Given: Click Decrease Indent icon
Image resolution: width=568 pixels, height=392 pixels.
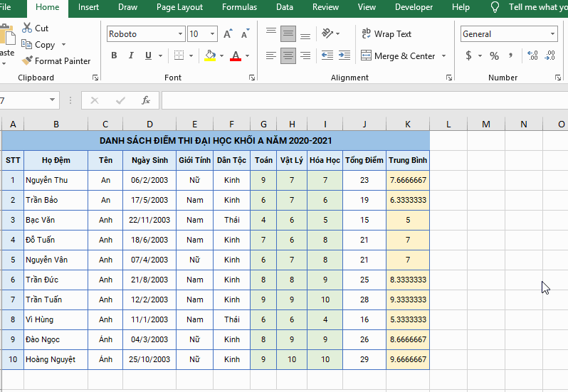Looking at the screenshot, I should pyautogui.click(x=327, y=55).
